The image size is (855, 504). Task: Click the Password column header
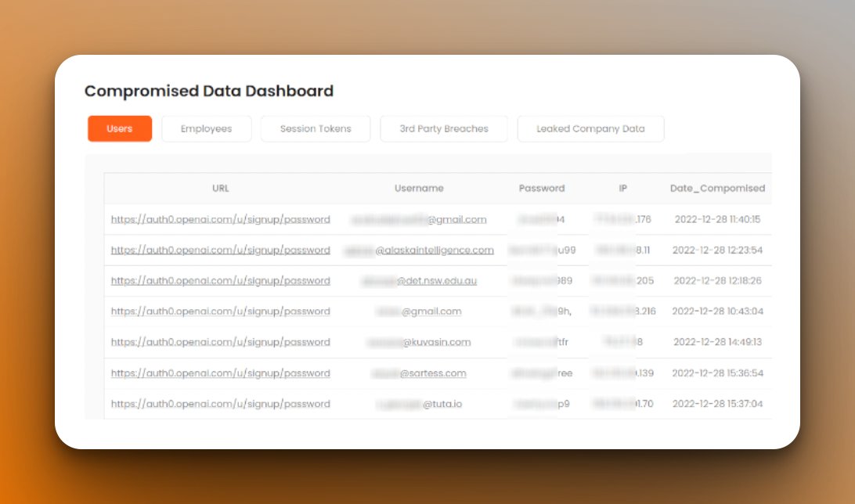pyautogui.click(x=541, y=188)
